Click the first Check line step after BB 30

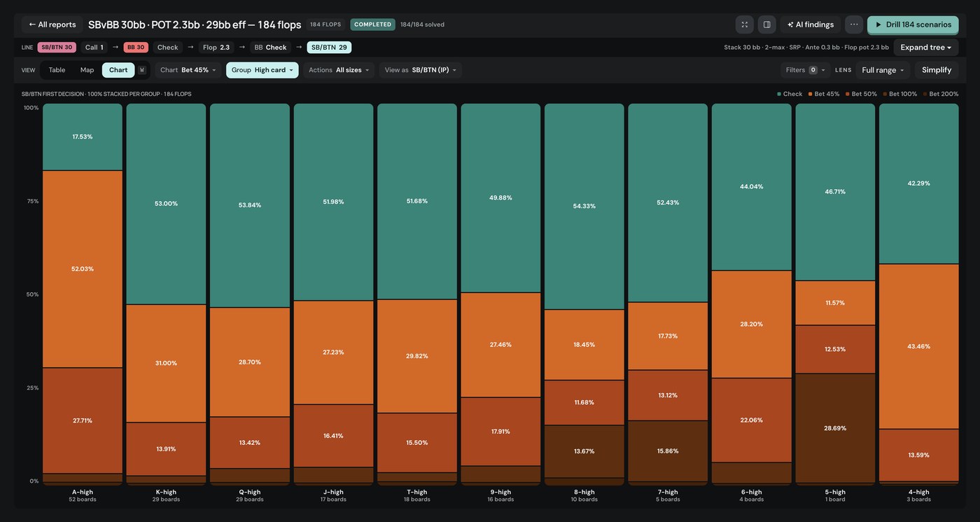pyautogui.click(x=167, y=48)
